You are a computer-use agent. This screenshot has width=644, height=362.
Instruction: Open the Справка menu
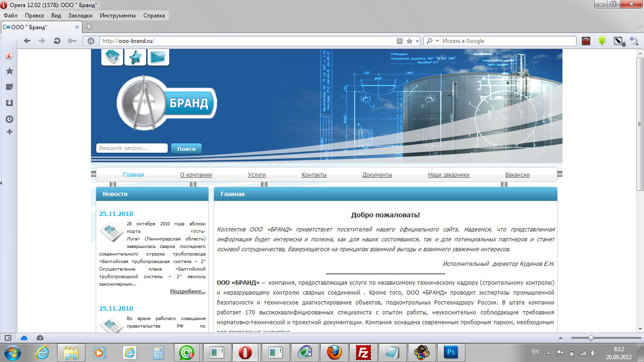[x=154, y=16]
